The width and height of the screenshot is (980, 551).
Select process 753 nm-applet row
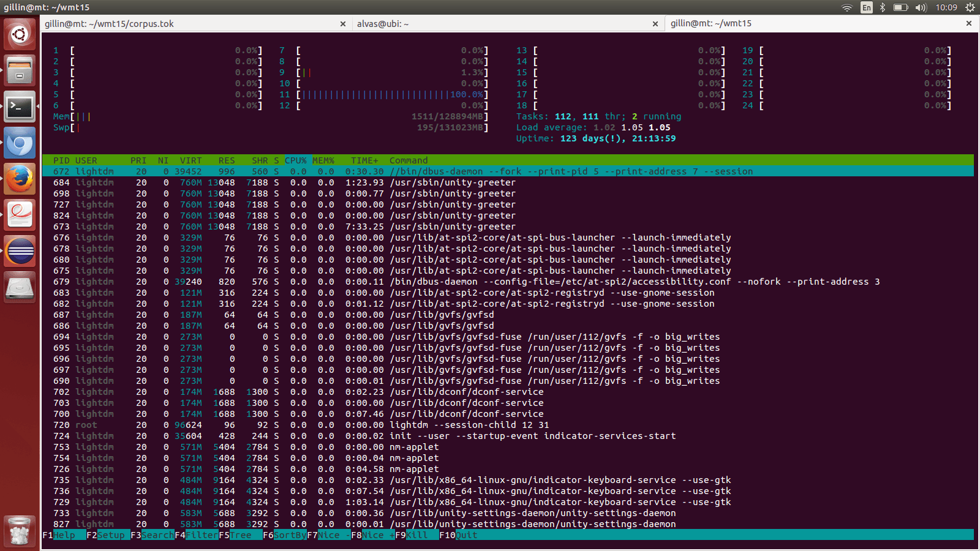click(x=508, y=447)
